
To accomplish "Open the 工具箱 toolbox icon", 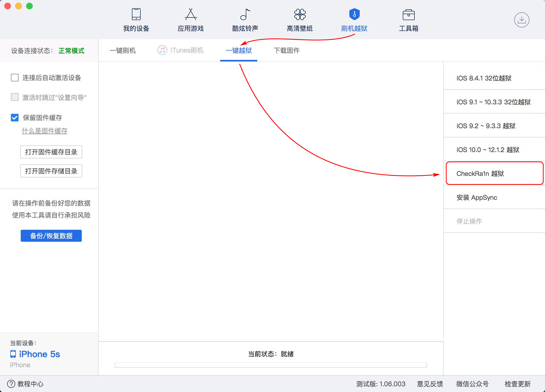I will (x=408, y=15).
